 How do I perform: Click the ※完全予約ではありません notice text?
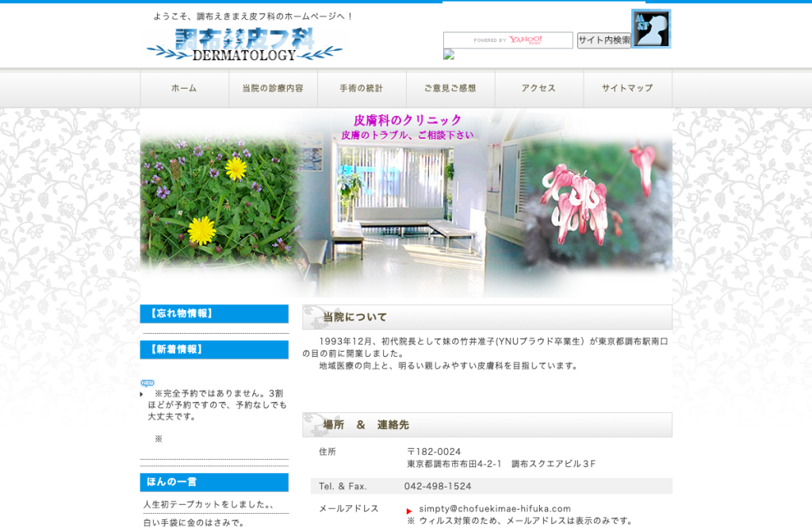217,405
